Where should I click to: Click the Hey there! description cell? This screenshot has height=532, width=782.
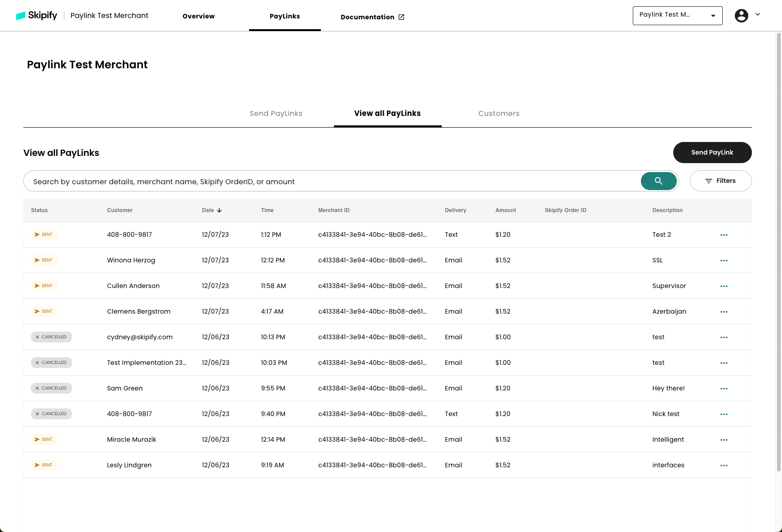click(x=668, y=389)
